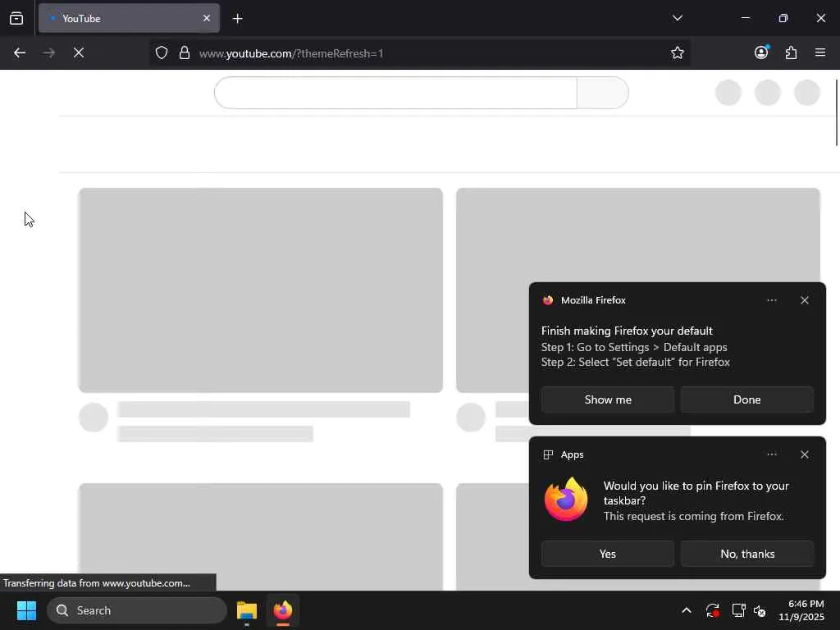Show hidden system tray icons chevron
This screenshot has width=840, height=630.
pos(687,610)
